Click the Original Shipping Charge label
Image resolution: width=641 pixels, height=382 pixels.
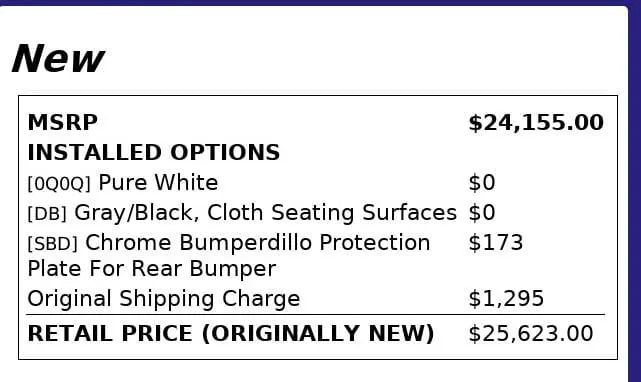pyautogui.click(x=164, y=299)
